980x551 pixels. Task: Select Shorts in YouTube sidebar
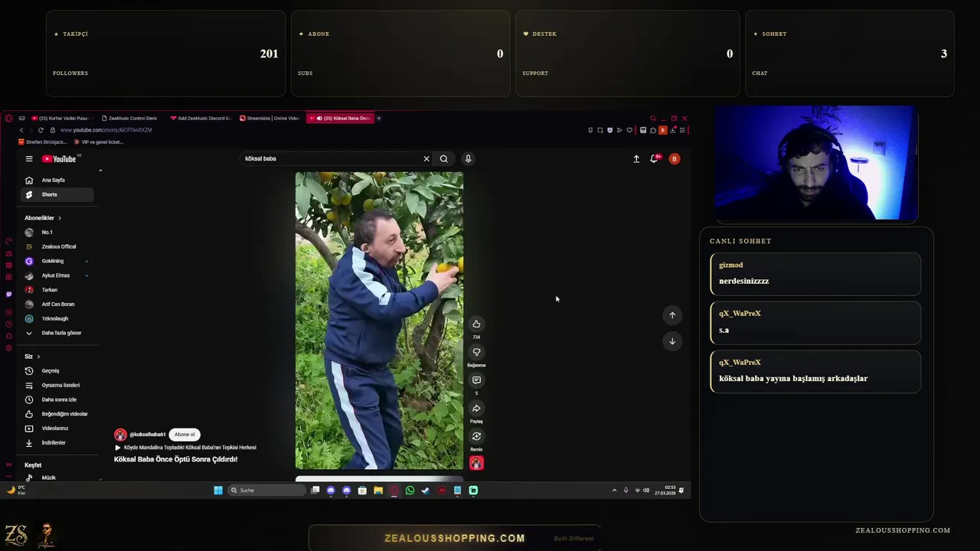57,194
